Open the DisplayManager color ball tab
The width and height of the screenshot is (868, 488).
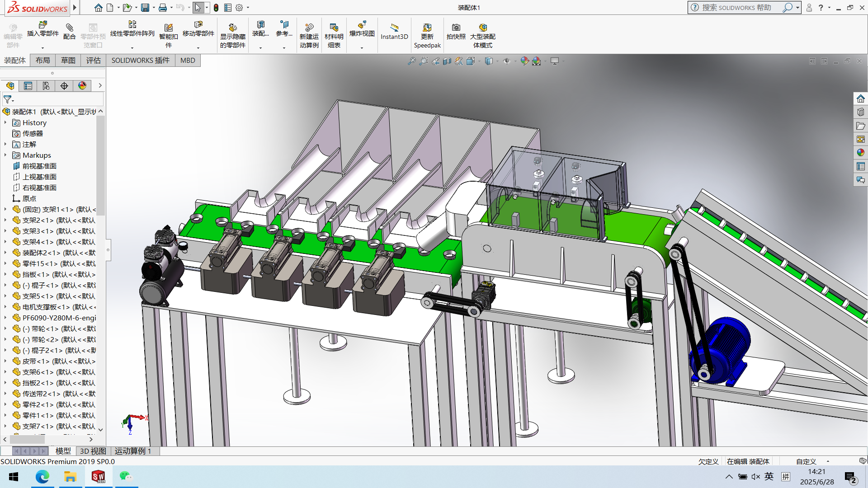(x=82, y=86)
